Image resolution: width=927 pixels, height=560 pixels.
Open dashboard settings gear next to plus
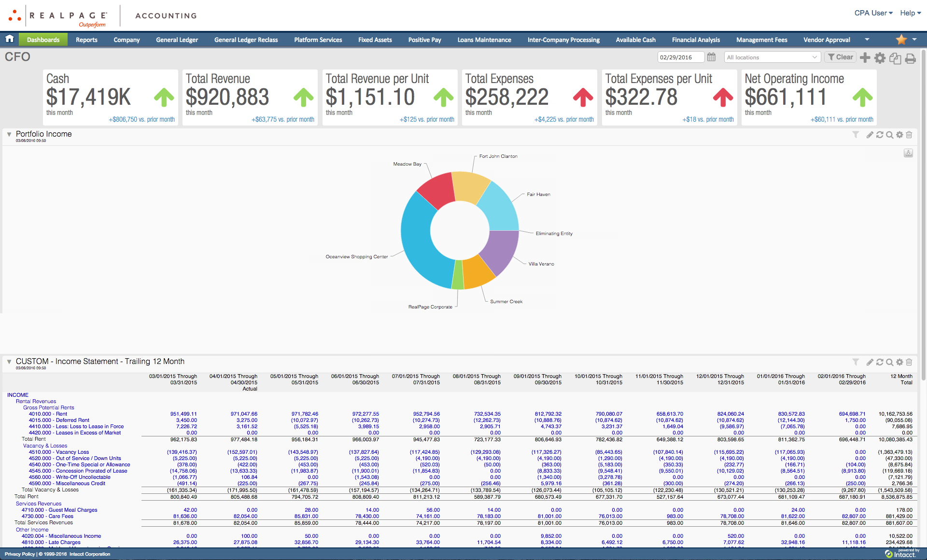[x=880, y=58]
